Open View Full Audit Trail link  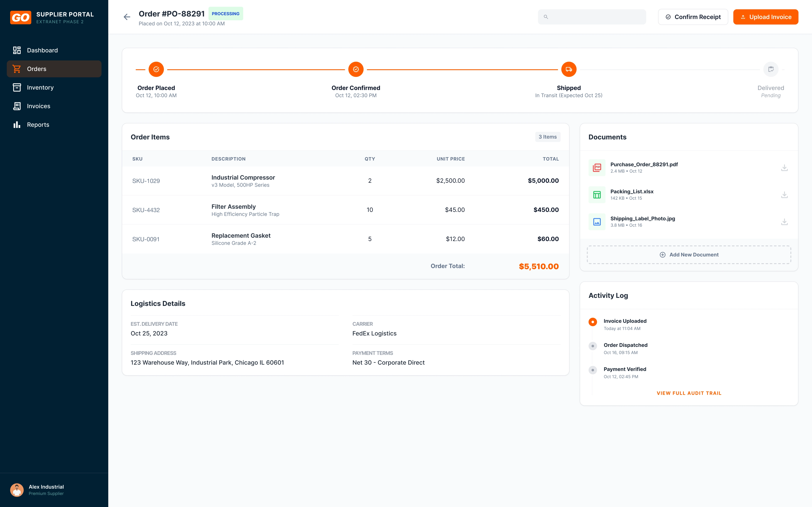click(x=689, y=393)
